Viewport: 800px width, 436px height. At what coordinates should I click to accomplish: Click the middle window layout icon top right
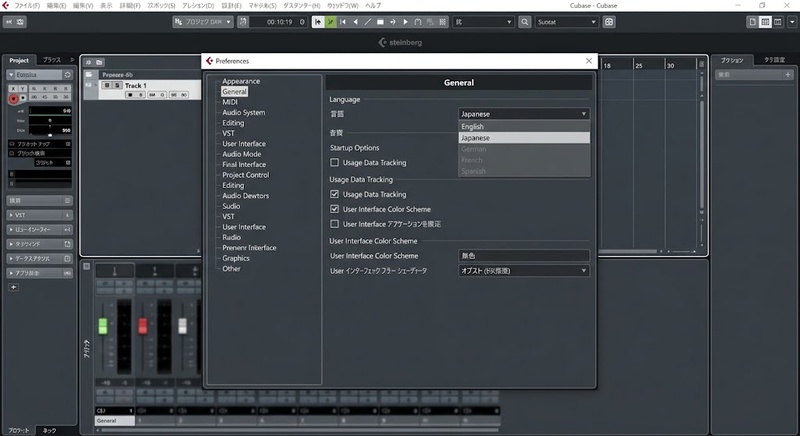coord(765,22)
